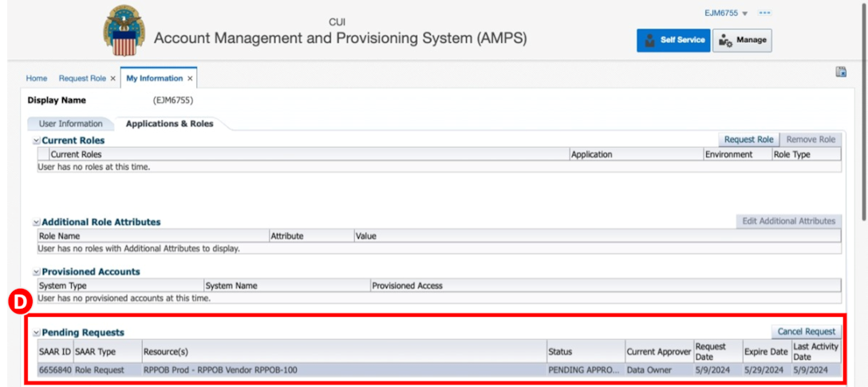Click the Request Date column header
Viewport: 868px width, 387px height.
pyautogui.click(x=718, y=352)
